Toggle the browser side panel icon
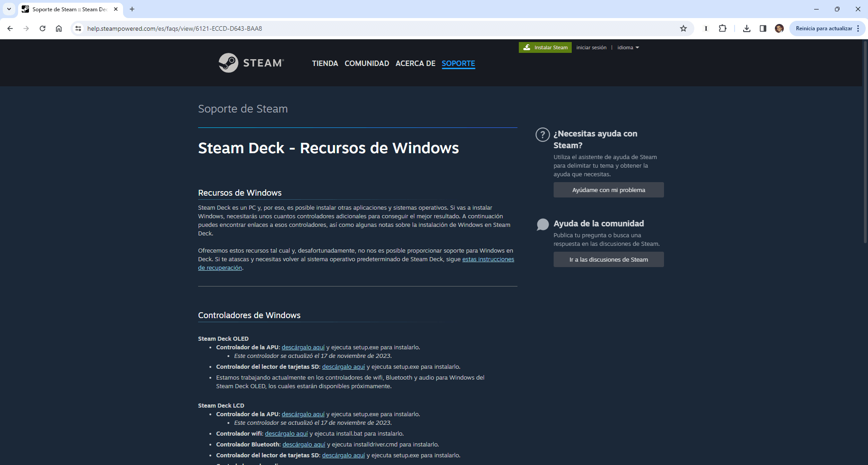Image resolution: width=868 pixels, height=465 pixels. (x=763, y=28)
